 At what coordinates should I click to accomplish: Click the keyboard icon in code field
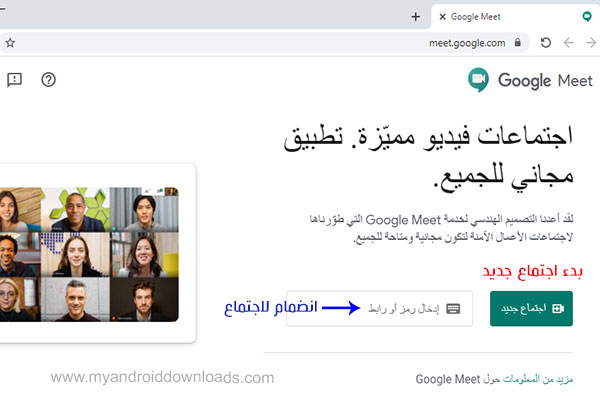[x=453, y=309]
